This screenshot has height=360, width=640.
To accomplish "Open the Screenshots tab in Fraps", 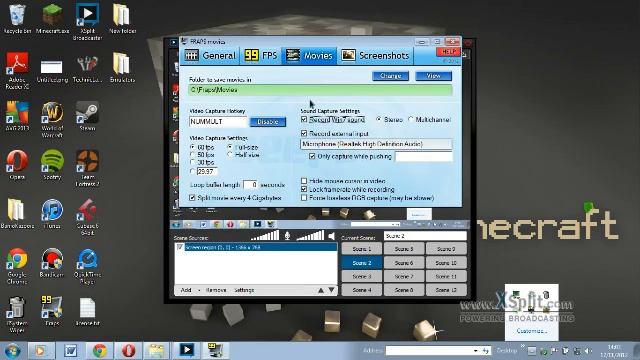I will point(376,56).
